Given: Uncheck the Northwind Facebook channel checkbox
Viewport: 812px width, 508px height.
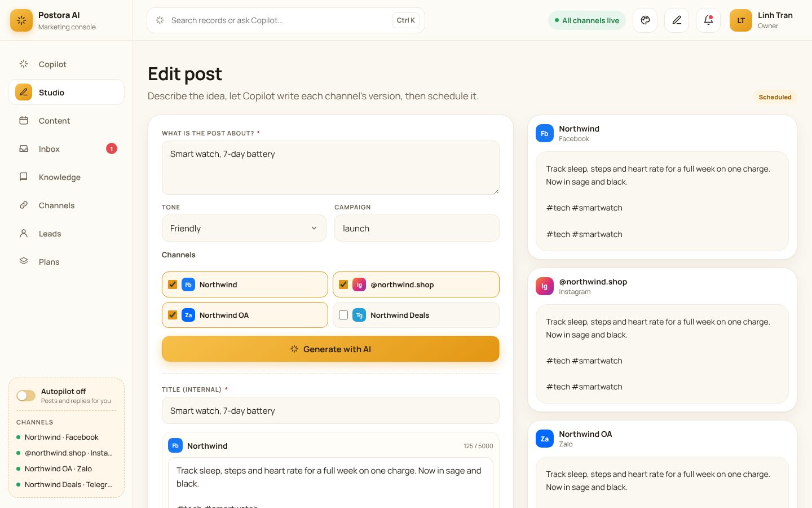Looking at the screenshot, I should point(173,284).
